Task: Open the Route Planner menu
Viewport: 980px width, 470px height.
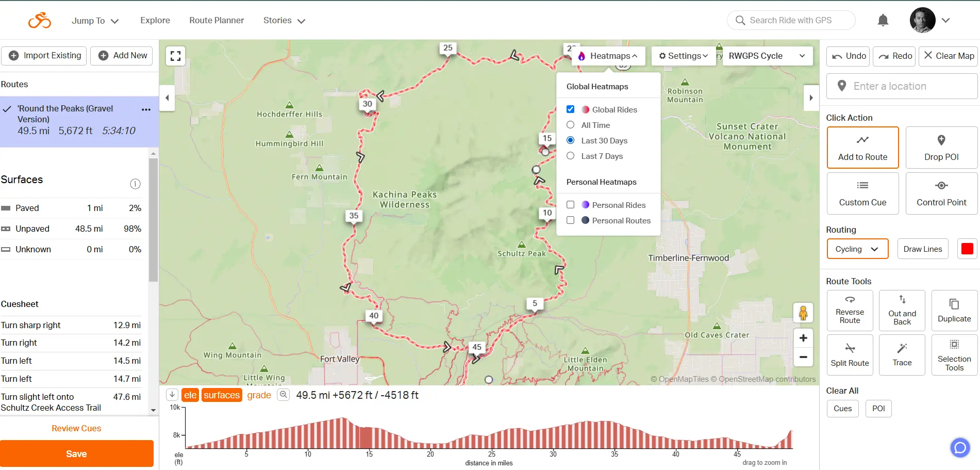Action: (x=217, y=20)
